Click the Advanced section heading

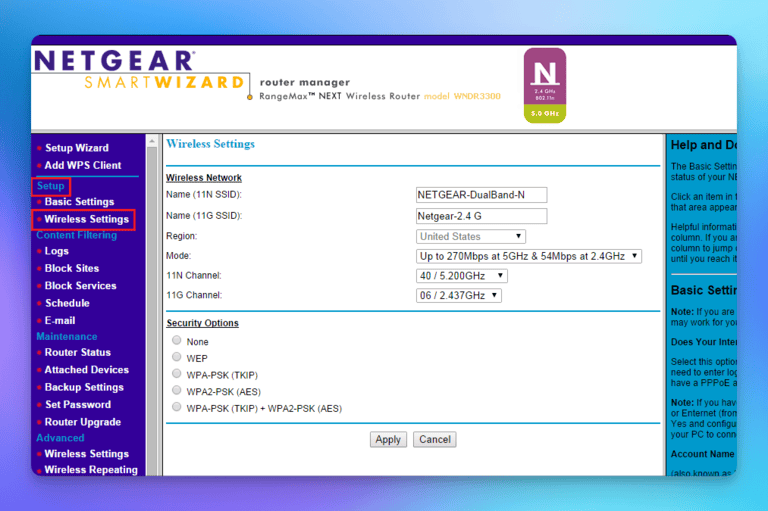click(60, 438)
